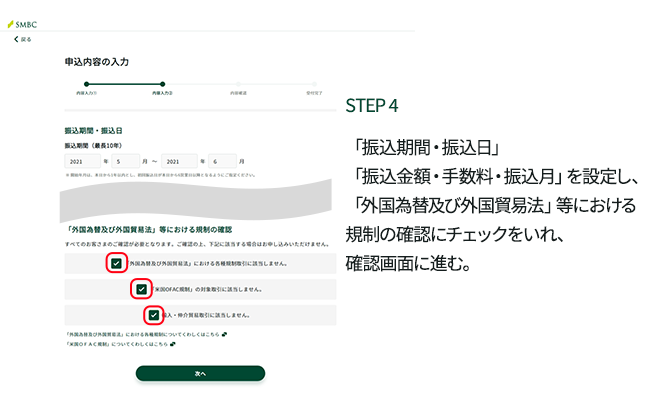Click the SMBC logo

click(22, 24)
